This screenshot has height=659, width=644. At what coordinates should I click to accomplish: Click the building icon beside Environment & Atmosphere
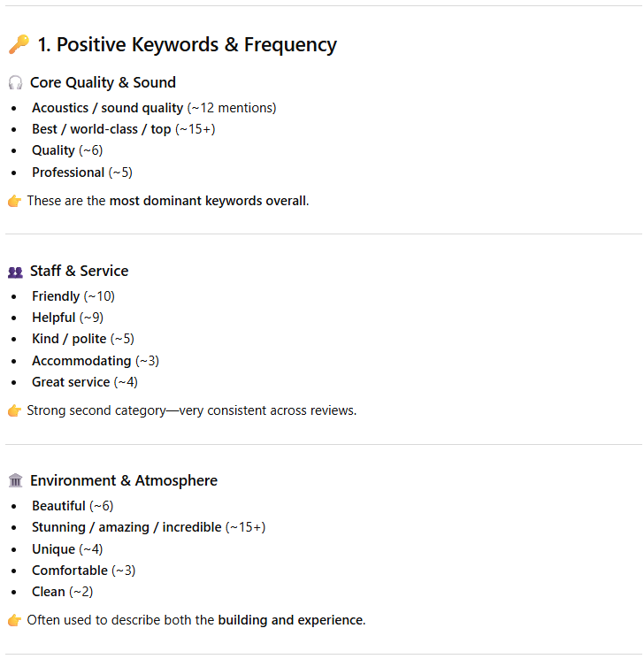(x=15, y=481)
